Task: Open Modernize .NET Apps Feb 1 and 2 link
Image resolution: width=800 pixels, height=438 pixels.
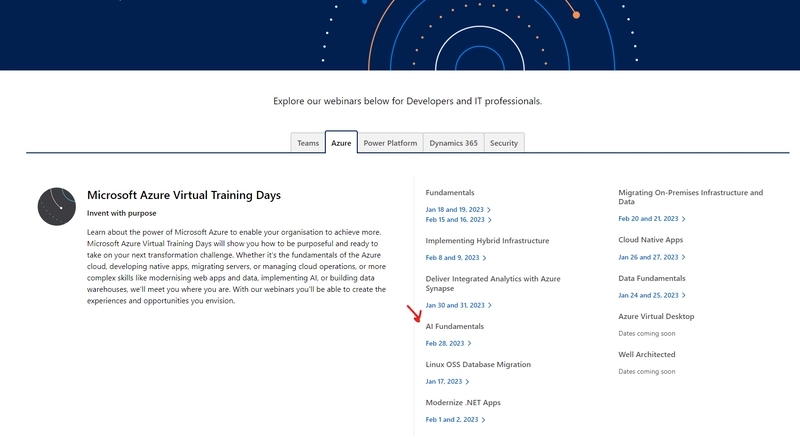Action: coord(452,419)
